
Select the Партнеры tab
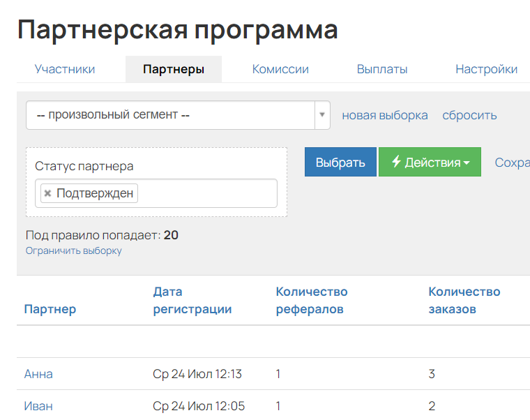tap(174, 69)
